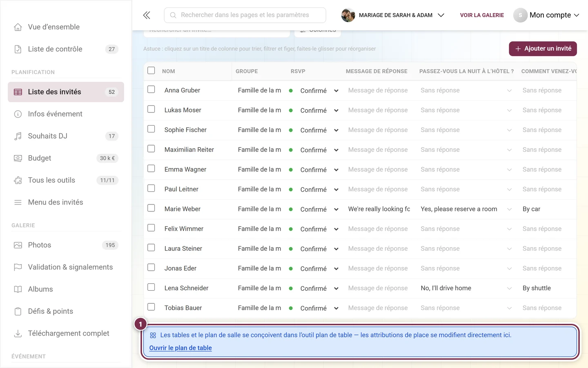Viewport: 588px width, 368px height.
Task: Click the wedding couple avatar photo
Action: pos(348,15)
